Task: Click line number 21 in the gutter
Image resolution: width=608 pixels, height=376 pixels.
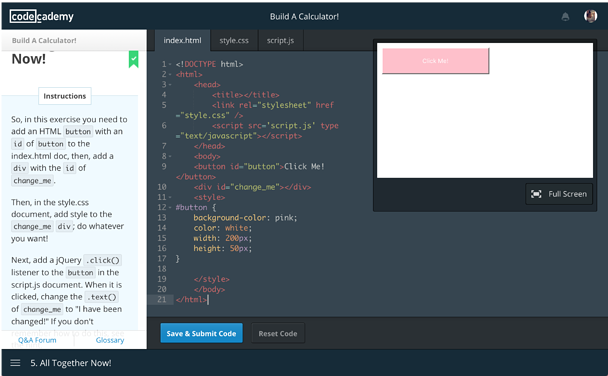Action: [162, 299]
